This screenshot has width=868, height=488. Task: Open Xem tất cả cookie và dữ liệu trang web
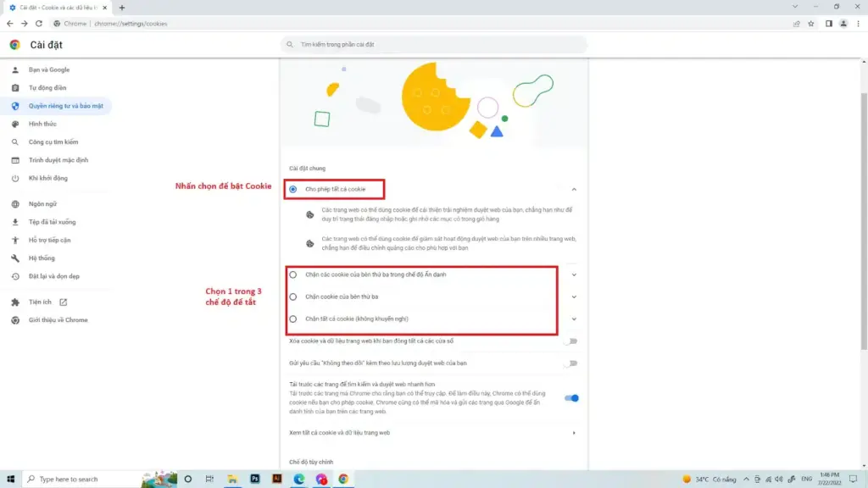pyautogui.click(x=433, y=433)
